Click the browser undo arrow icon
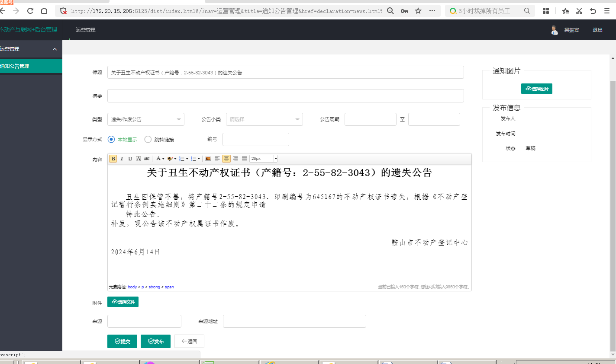616x364 pixels. (593, 11)
